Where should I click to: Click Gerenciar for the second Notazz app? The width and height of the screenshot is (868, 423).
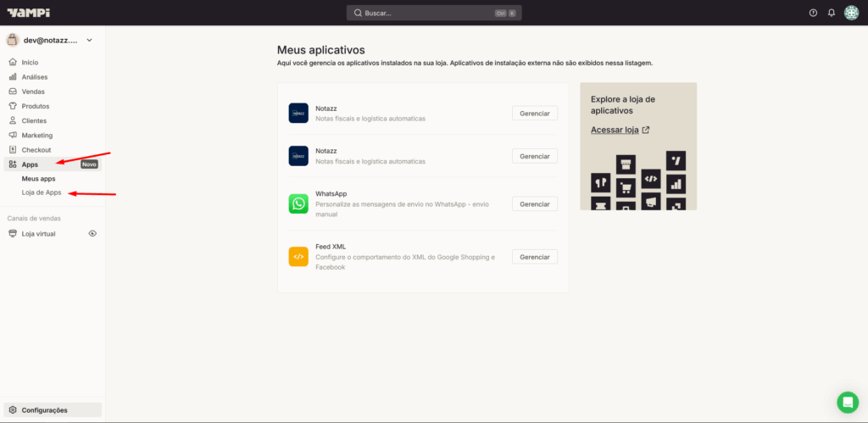535,156
